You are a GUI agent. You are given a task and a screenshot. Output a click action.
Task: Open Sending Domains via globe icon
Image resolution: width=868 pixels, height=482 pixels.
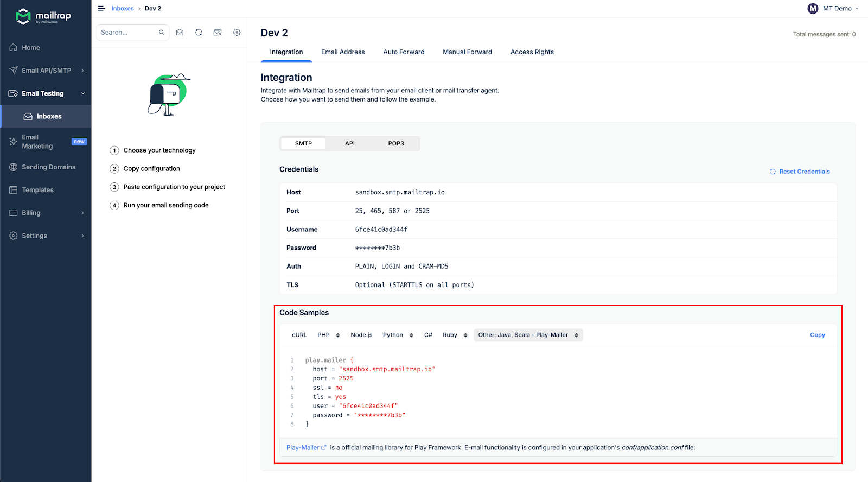[x=14, y=167]
